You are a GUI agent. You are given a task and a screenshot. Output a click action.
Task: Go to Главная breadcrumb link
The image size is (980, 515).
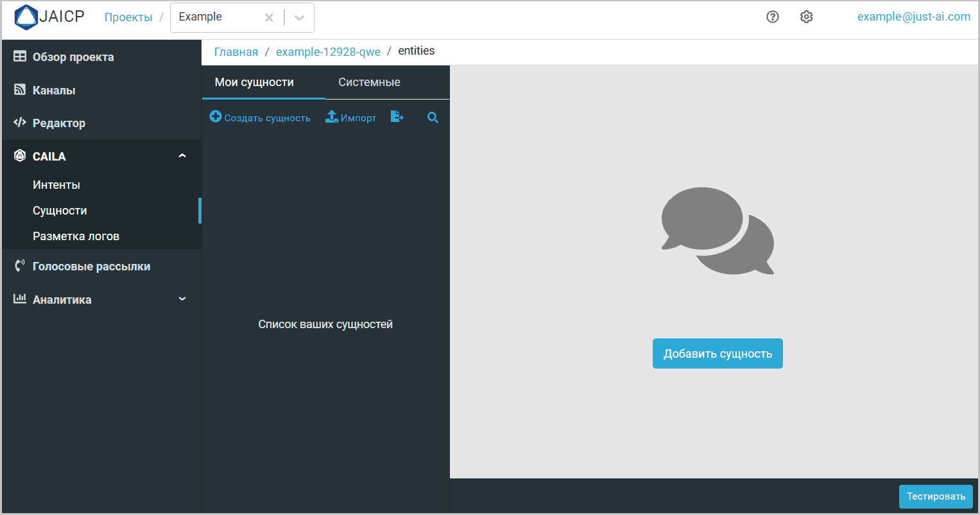(236, 52)
